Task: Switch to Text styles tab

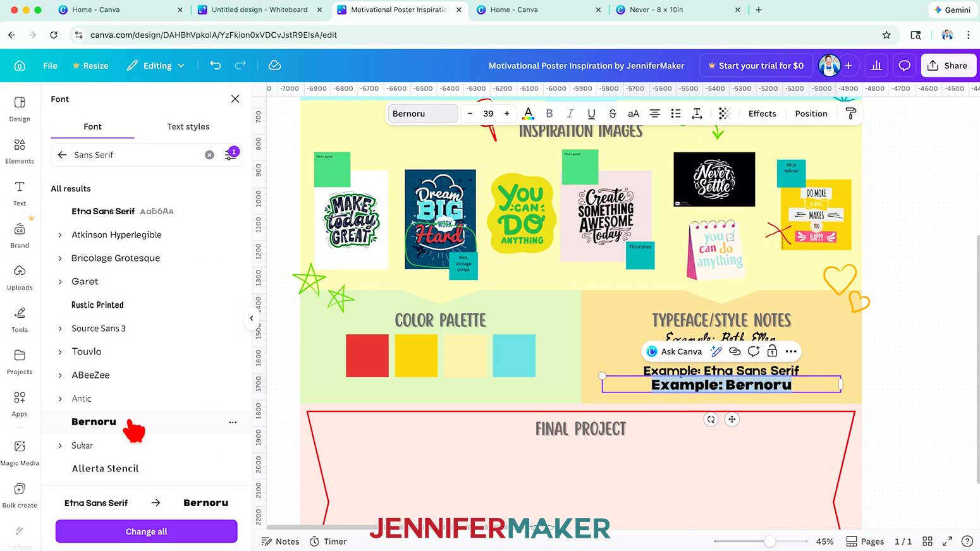Action: (188, 126)
